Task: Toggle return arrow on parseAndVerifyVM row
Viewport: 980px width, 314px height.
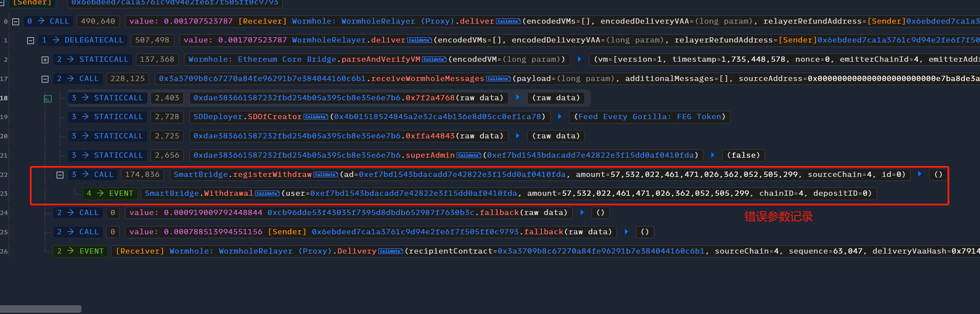Action: [580, 59]
